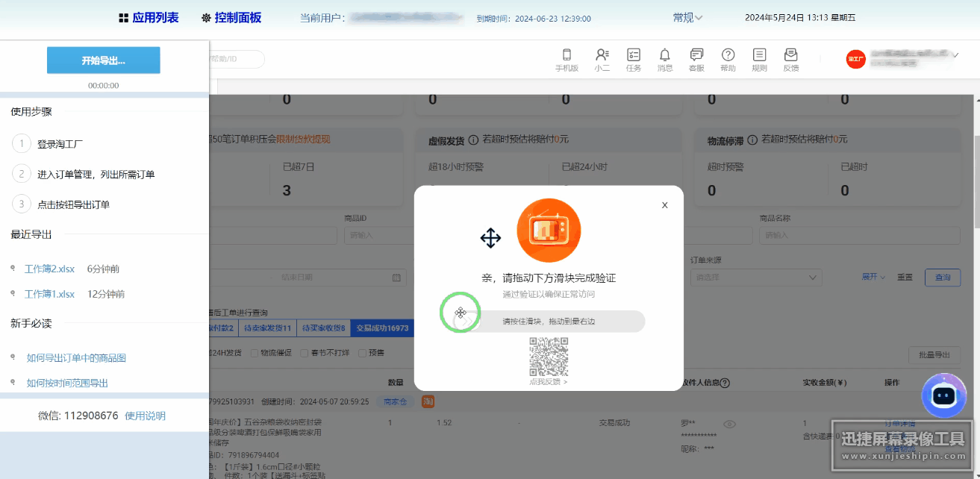The image size is (980, 479).
Task: Reveal recipient info with the eye icon
Action: [730, 424]
